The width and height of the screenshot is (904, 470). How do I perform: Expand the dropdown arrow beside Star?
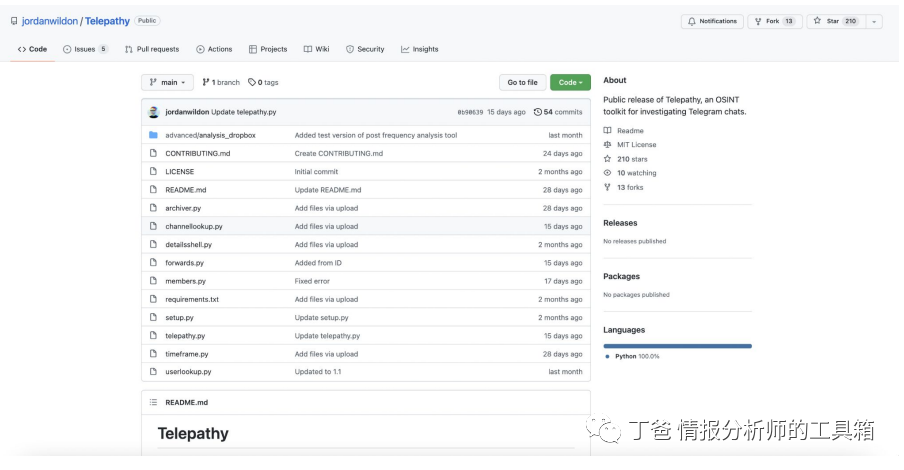pyautogui.click(x=874, y=21)
